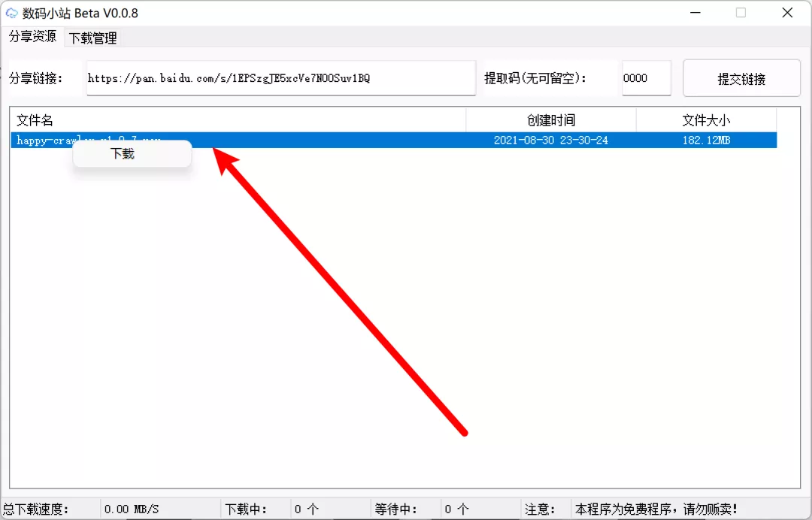The width and height of the screenshot is (812, 520).
Task: Click the 提取码(无可留空) label
Action: coord(535,79)
